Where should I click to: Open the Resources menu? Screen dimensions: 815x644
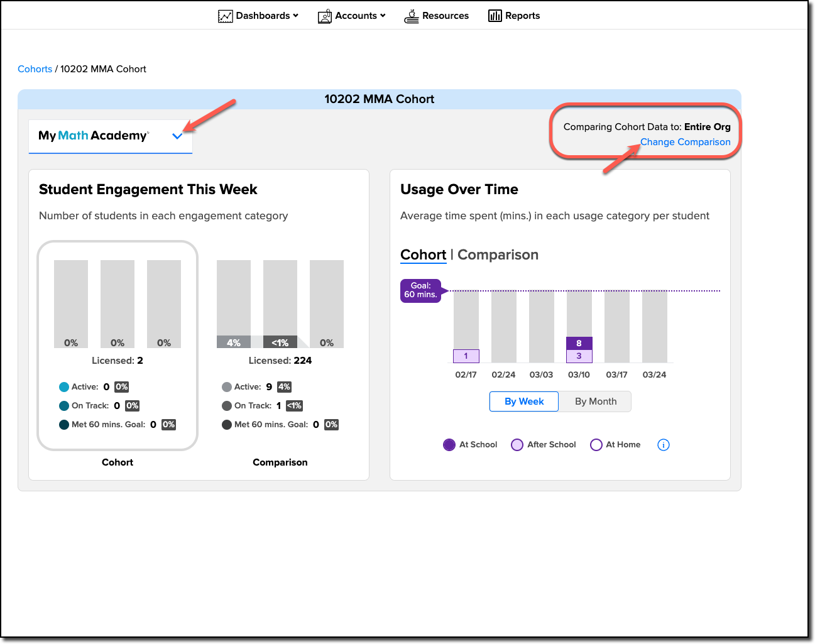coord(437,16)
